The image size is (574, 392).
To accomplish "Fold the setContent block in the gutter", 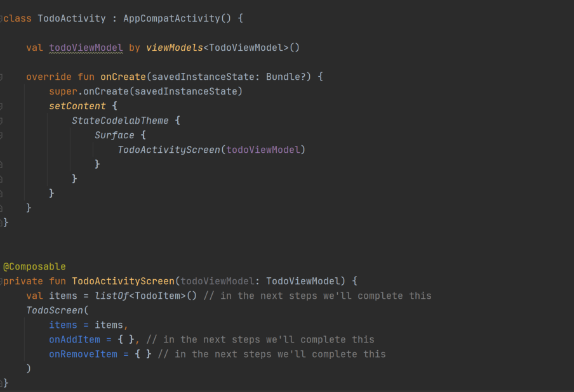I will [1, 106].
